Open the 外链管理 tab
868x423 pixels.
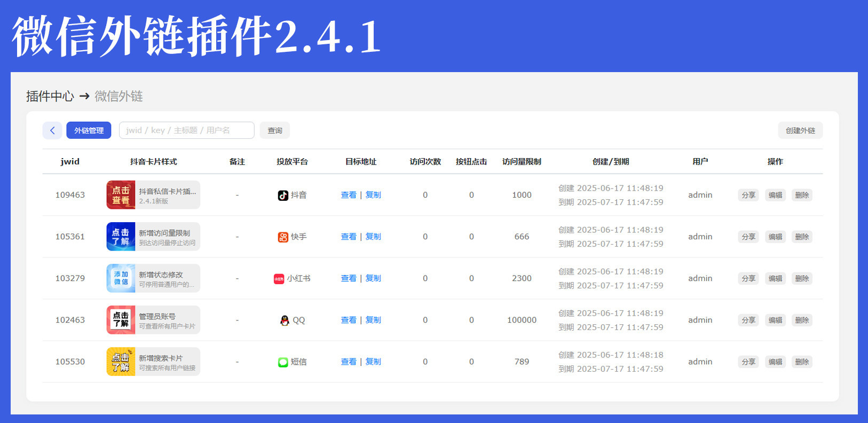(x=89, y=130)
